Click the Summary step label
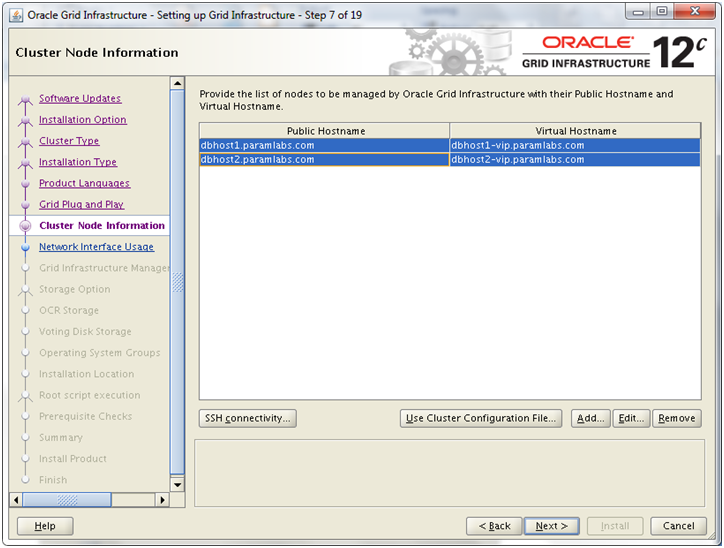Screen dimensions: 724x548 (61, 438)
